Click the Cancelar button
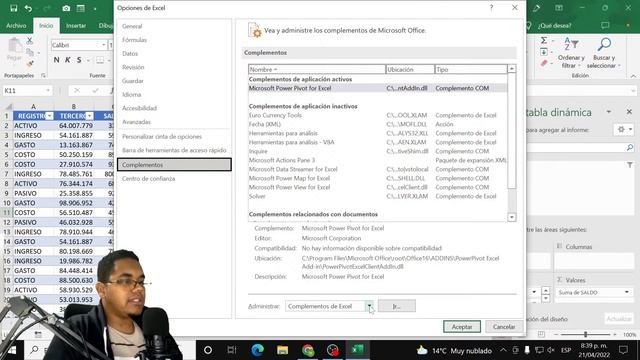The image size is (640, 360). 504,327
